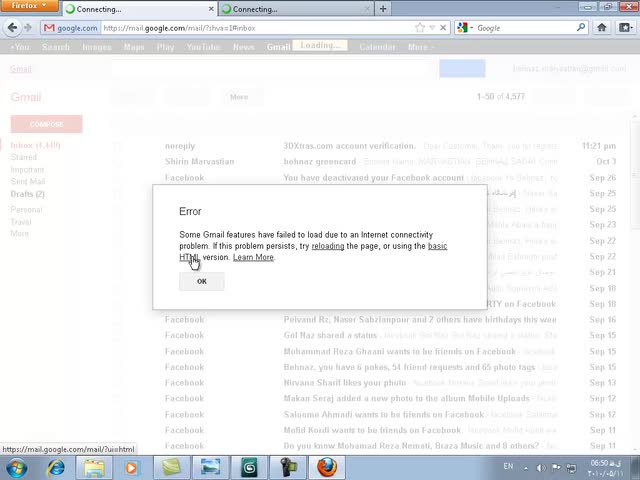The height and width of the screenshot is (480, 640).
Task: Open Drafts (2) folder in sidebar
Action: click(x=27, y=194)
